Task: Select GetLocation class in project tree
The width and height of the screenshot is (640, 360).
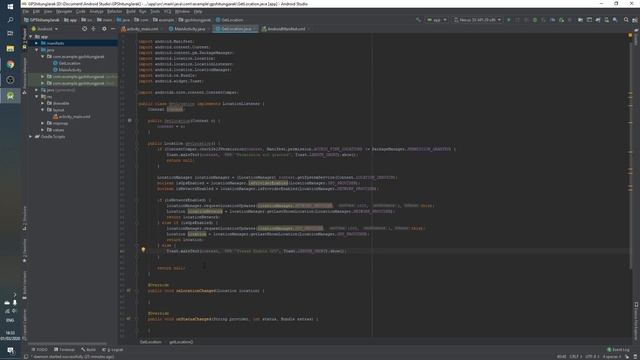Action: click(69, 63)
